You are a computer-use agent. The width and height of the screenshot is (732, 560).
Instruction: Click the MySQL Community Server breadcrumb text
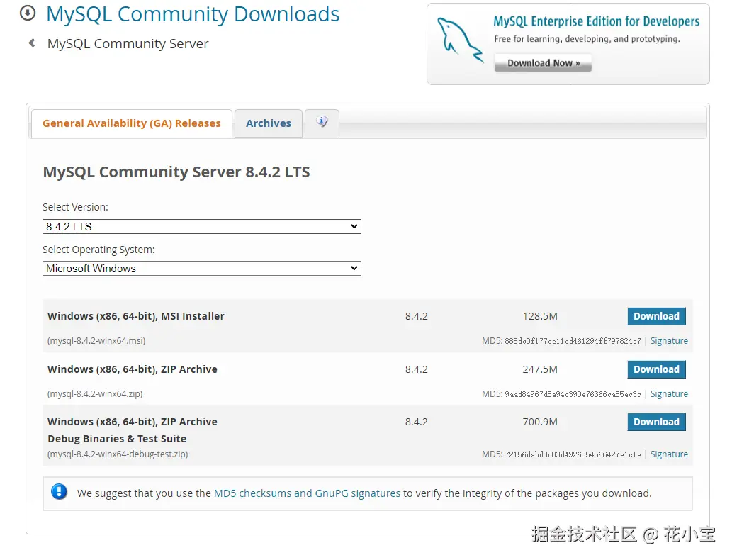click(128, 43)
